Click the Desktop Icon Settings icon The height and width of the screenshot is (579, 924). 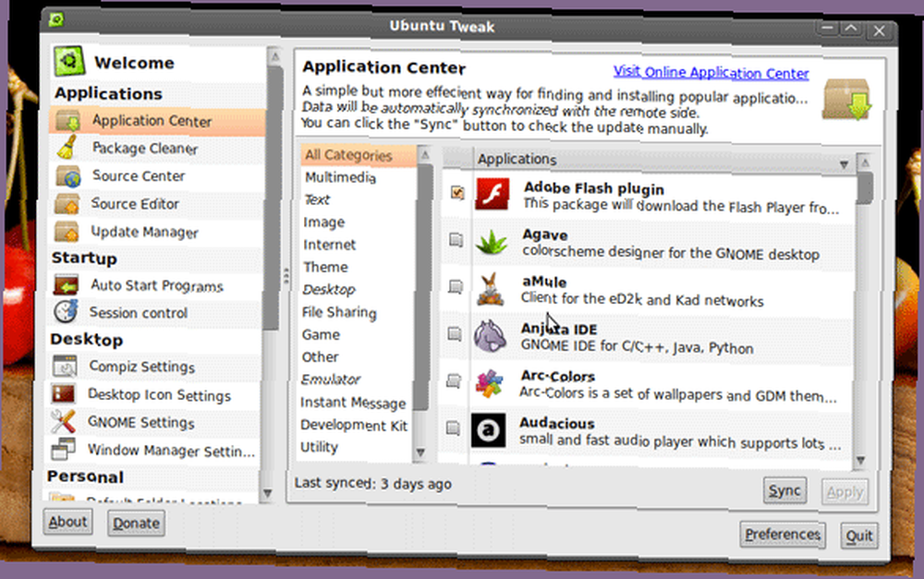pyautogui.click(x=63, y=392)
